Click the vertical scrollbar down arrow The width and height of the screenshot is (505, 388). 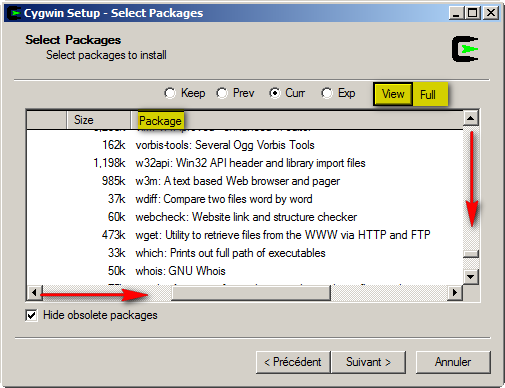(x=471, y=276)
